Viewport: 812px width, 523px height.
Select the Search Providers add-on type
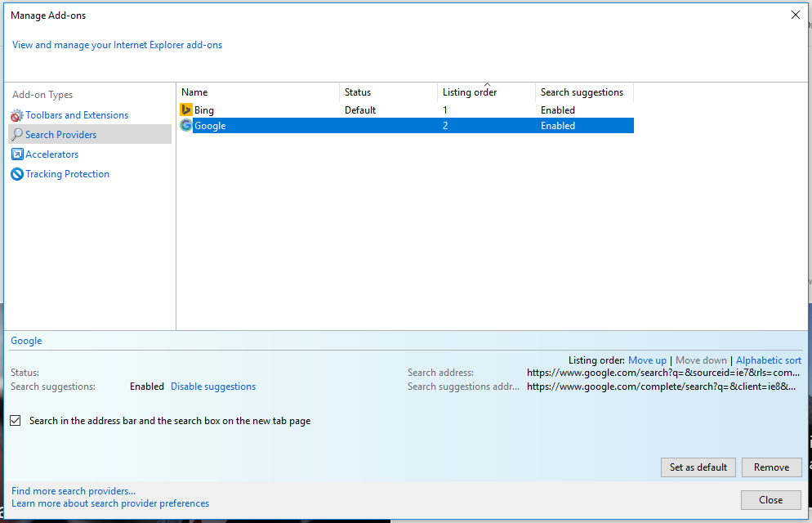(90, 134)
